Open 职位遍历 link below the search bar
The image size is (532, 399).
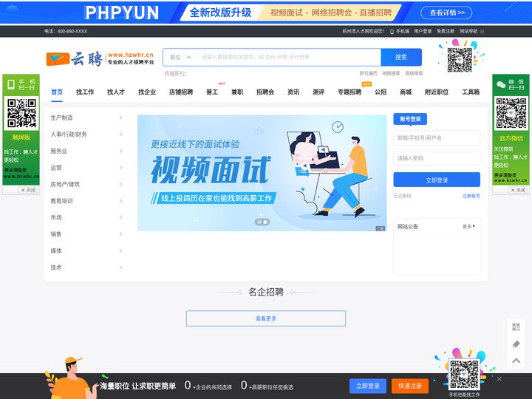tap(369, 73)
